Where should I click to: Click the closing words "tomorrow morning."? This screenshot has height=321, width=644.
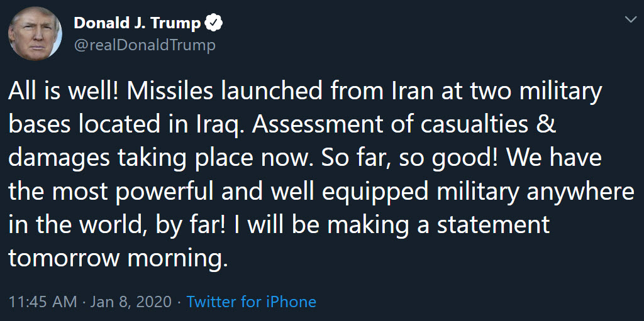coord(118,258)
